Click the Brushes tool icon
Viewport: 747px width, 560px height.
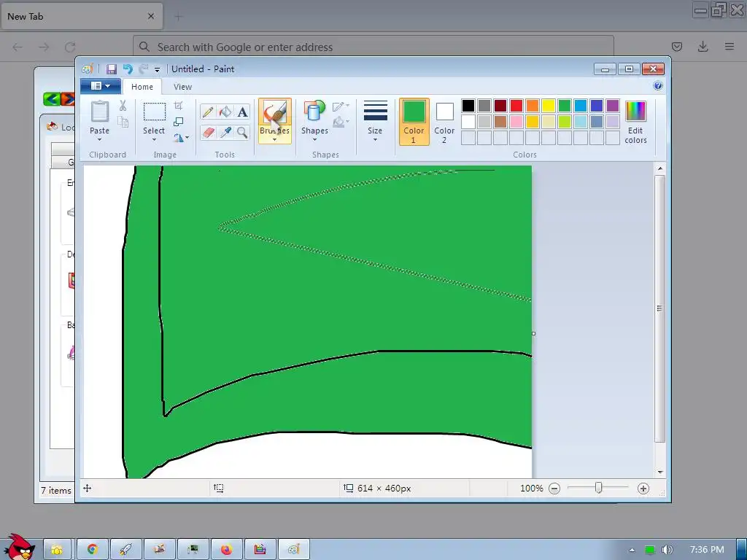coord(275,113)
